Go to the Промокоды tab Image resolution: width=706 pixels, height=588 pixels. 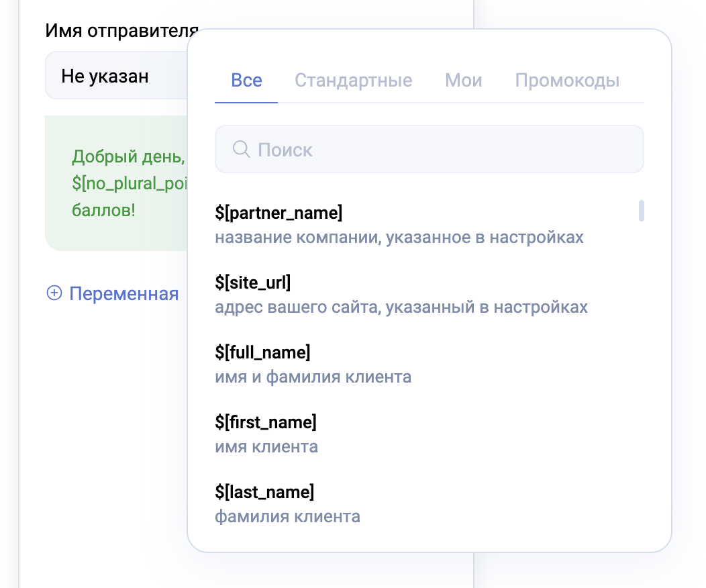click(x=567, y=81)
